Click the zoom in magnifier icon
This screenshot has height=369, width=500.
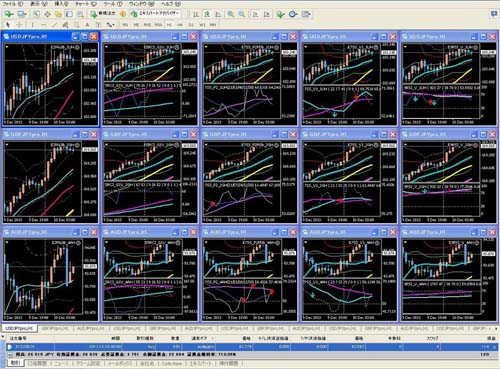[x=230, y=14]
